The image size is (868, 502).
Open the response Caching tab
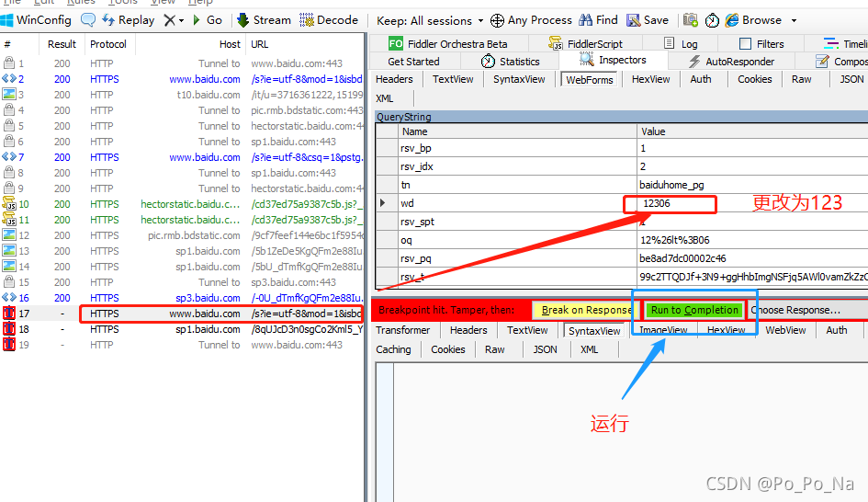click(393, 349)
